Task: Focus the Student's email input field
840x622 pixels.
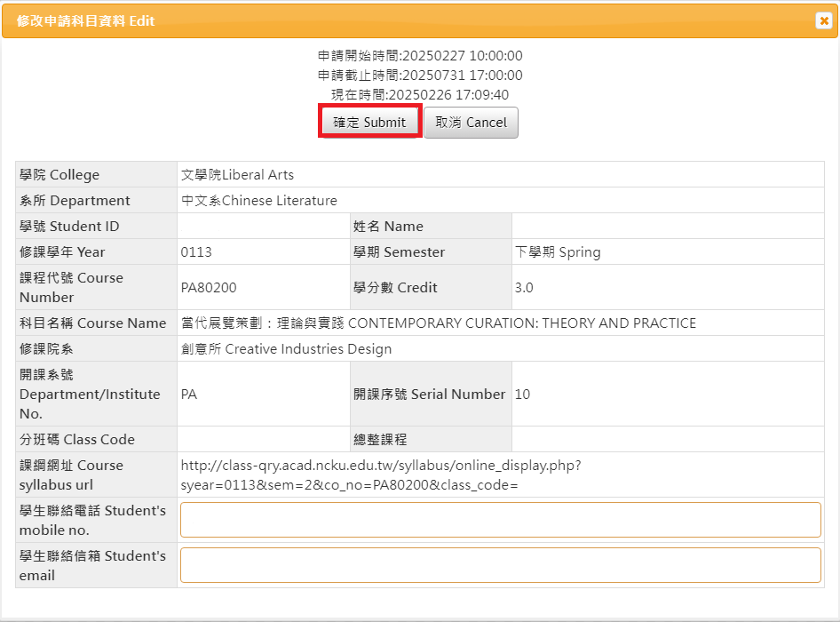Action: pos(500,565)
